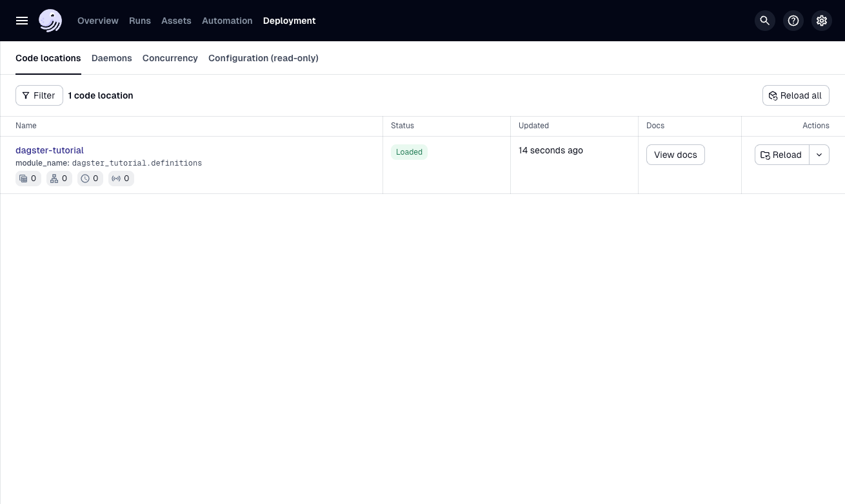
Task: Open user settings gear icon
Action: point(822,21)
